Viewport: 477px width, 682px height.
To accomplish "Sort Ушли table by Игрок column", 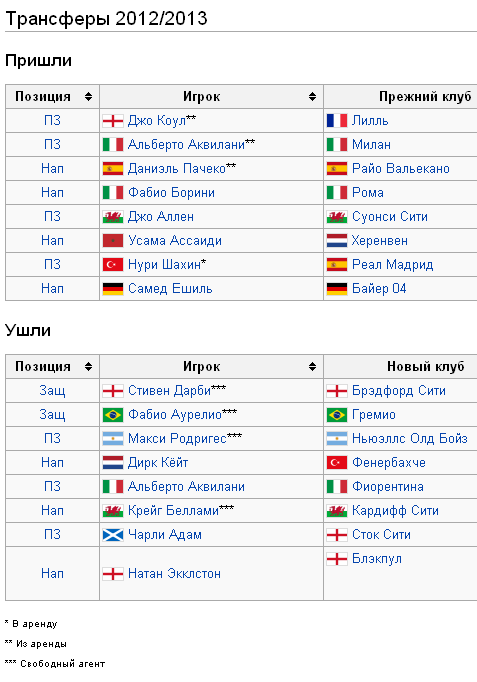I will (x=312, y=367).
